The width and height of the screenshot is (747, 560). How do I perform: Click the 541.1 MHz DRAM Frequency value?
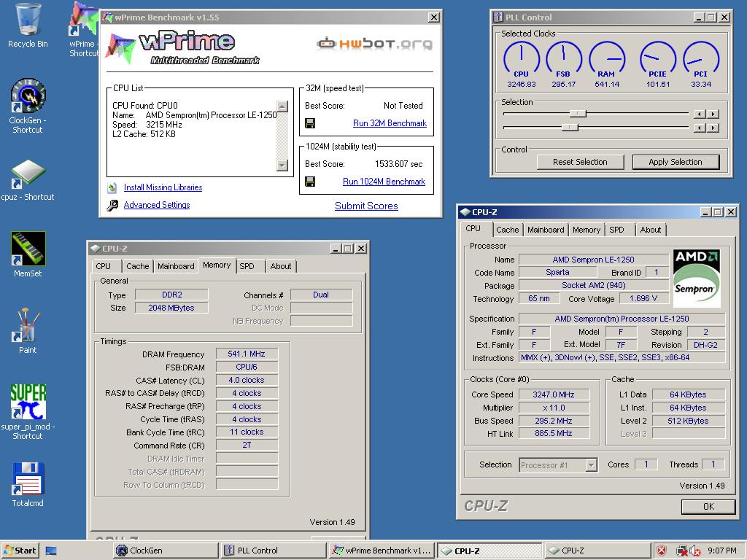(247, 354)
